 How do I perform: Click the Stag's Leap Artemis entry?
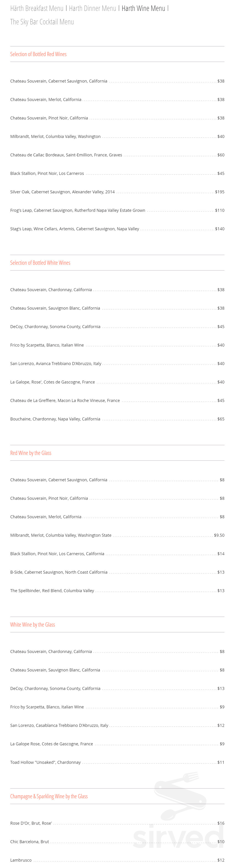(x=74, y=229)
